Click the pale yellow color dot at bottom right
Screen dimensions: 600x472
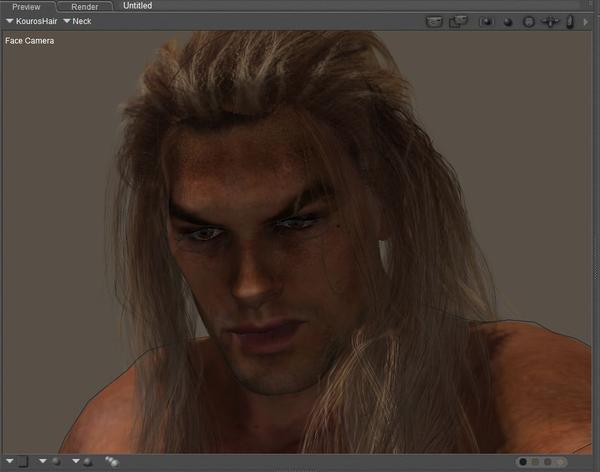click(x=561, y=462)
